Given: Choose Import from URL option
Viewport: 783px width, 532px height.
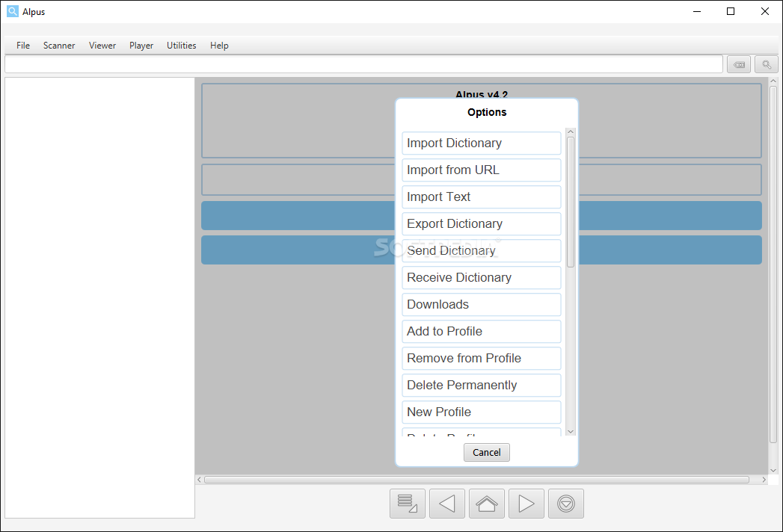Looking at the screenshot, I should pyautogui.click(x=482, y=170).
